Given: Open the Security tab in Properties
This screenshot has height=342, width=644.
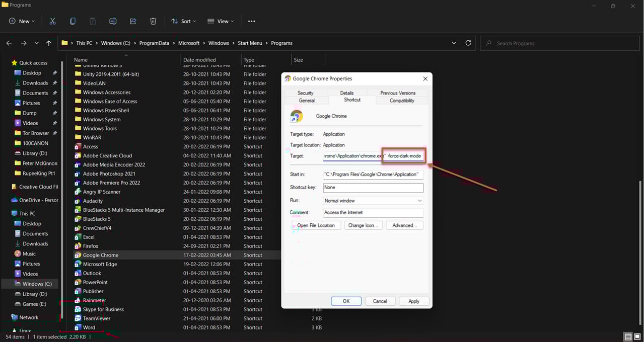Looking at the screenshot, I should point(305,93).
